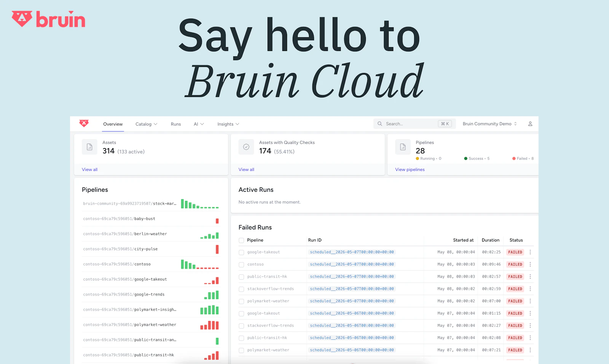Viewport: 609px width, 364px height.
Task: Check the contoso failed run checkbox
Action: click(241, 265)
